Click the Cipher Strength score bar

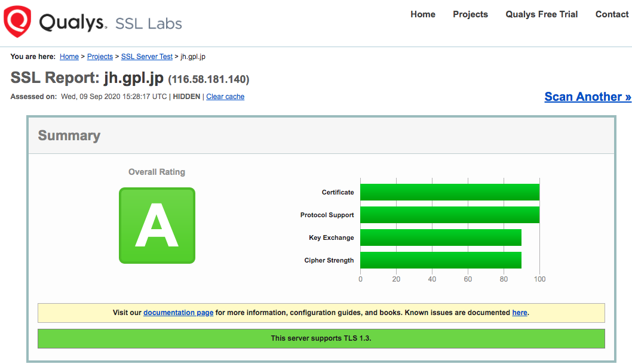[x=440, y=260]
